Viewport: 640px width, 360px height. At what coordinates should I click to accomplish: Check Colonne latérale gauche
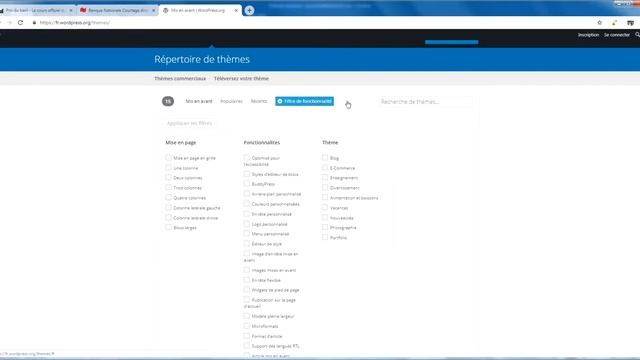[x=168, y=208]
